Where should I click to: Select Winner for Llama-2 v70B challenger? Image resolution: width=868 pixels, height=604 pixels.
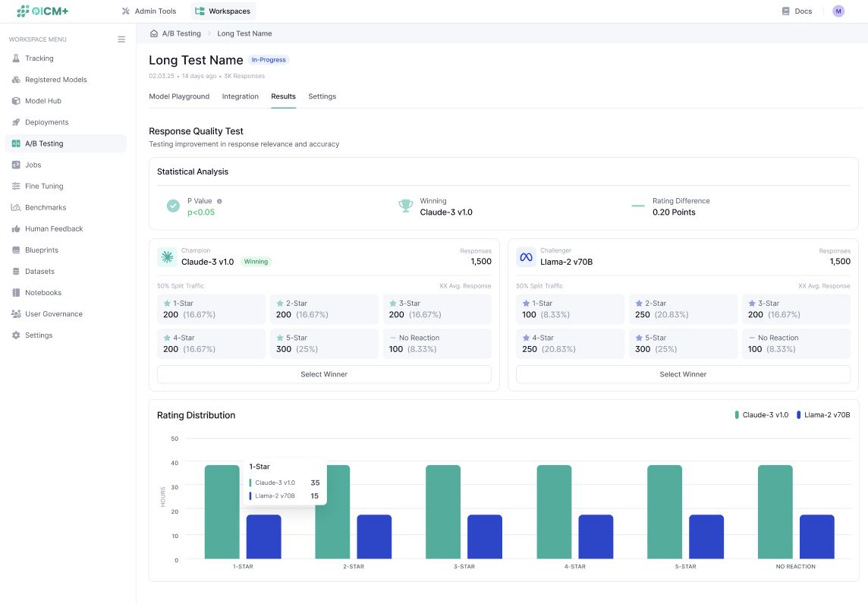(x=683, y=374)
